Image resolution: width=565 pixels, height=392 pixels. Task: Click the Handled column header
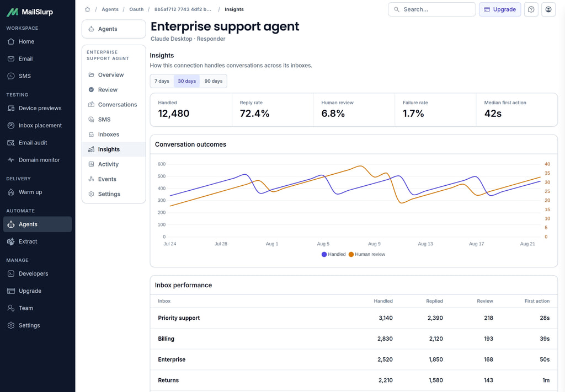383,301
